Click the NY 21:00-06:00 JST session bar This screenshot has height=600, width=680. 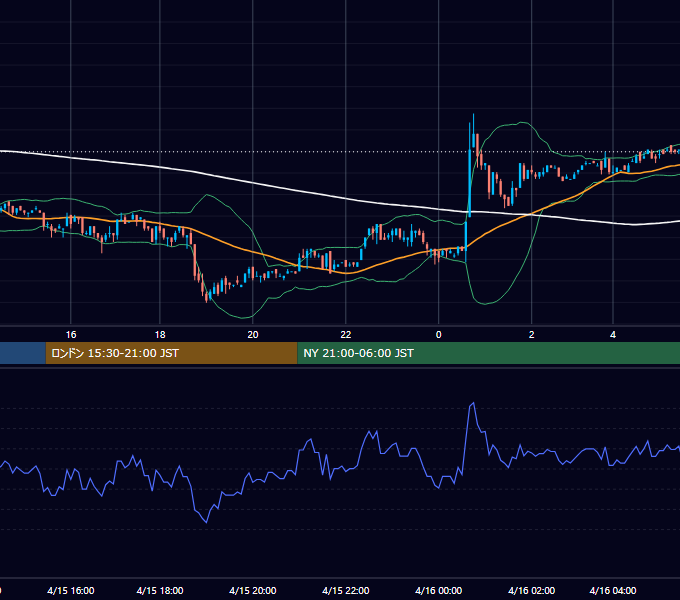coord(488,353)
